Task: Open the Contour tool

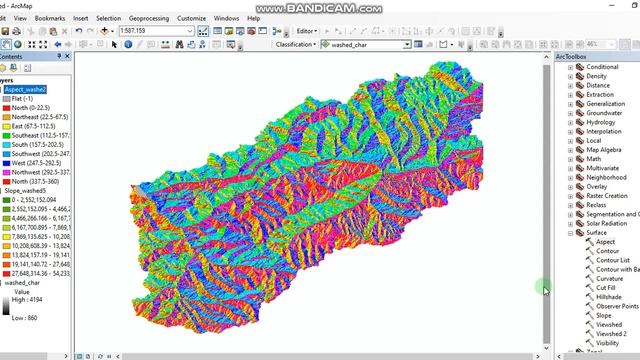Action: pos(607,251)
